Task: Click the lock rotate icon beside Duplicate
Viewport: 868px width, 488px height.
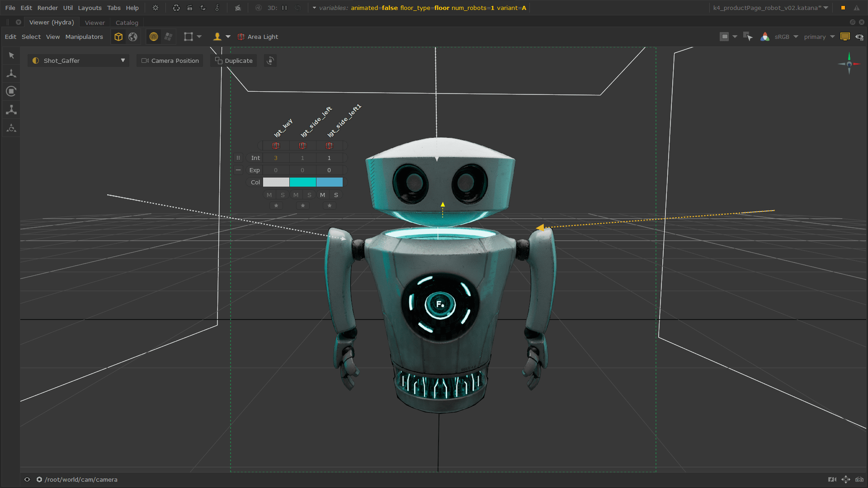Action: point(270,61)
